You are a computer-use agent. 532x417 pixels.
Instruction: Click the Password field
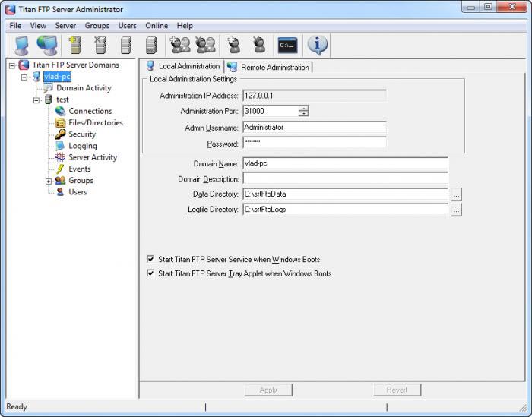(x=315, y=143)
